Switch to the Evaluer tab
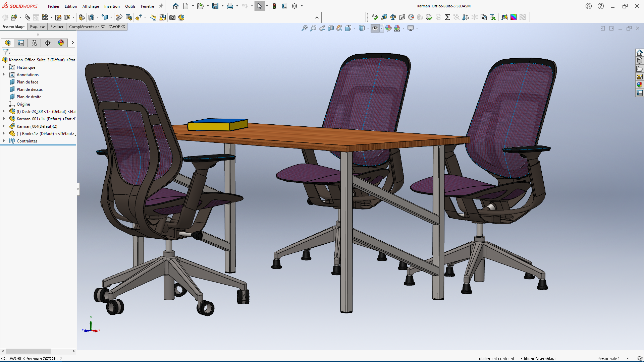This screenshot has width=644, height=362. pos(57,27)
